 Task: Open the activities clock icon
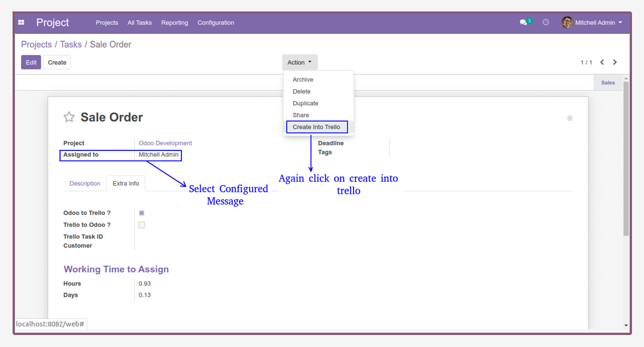click(546, 23)
